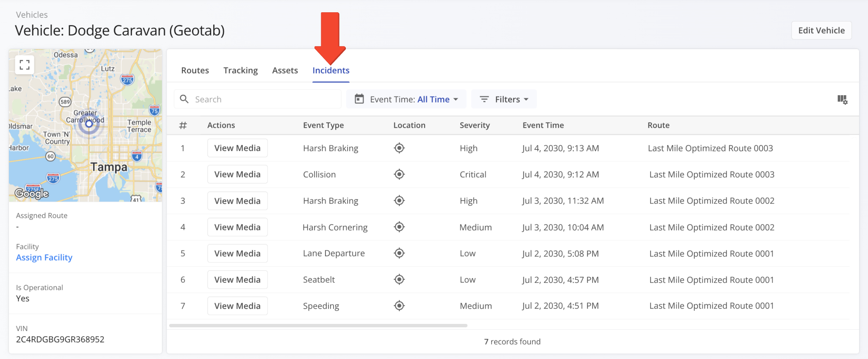
Task: Click the Tampa map thumbnail
Action: point(85,125)
